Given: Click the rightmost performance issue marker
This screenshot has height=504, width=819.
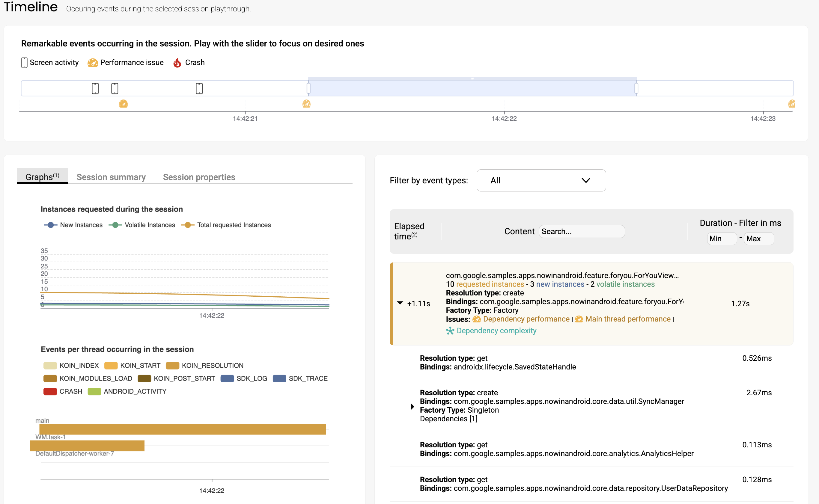Looking at the screenshot, I should tap(791, 104).
